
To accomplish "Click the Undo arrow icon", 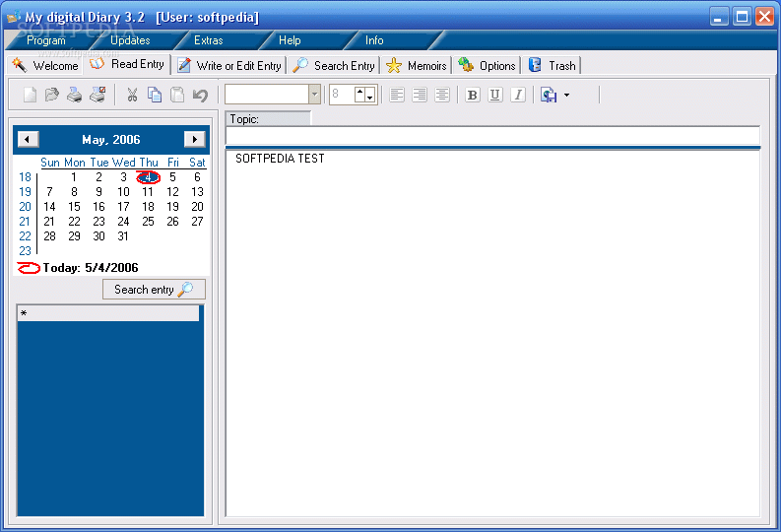I will [200, 95].
